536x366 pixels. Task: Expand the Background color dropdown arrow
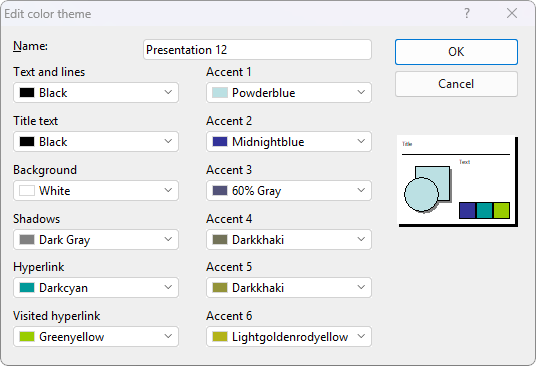[x=168, y=190]
